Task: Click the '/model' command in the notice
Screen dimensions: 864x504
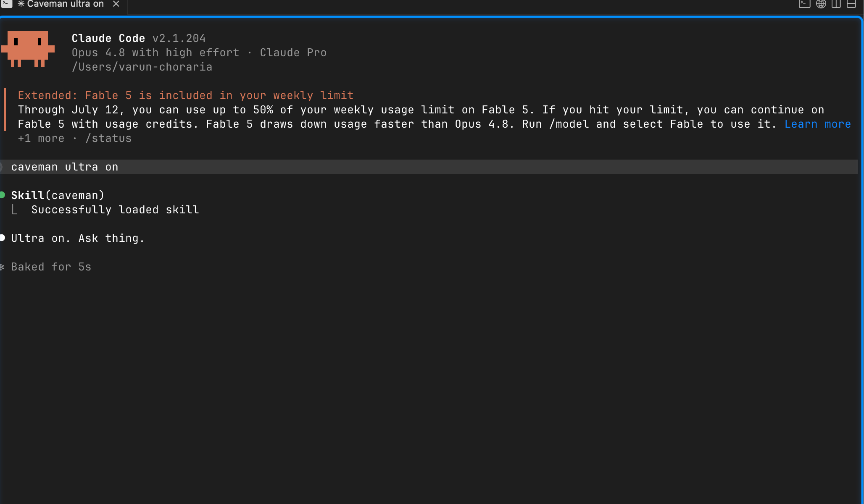Action: point(569,124)
